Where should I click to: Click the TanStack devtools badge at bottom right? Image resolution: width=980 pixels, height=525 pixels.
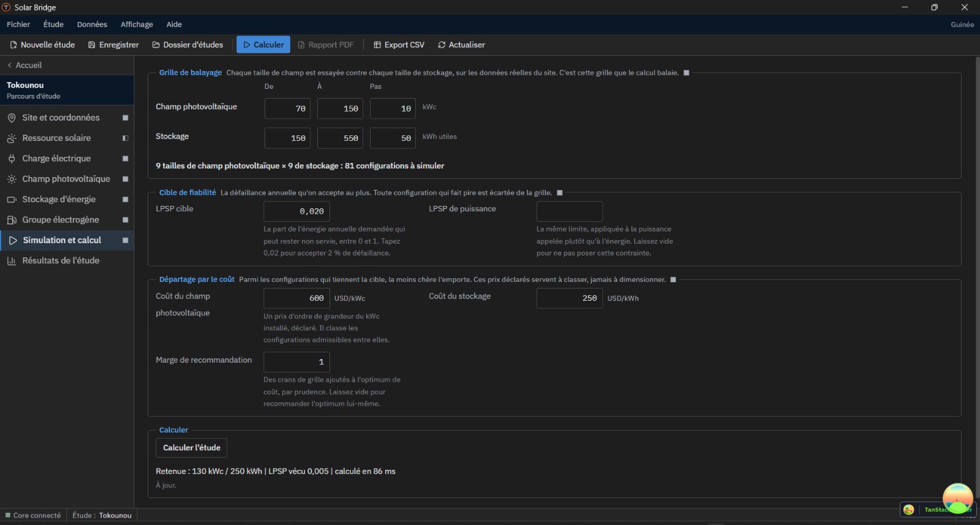(x=937, y=510)
